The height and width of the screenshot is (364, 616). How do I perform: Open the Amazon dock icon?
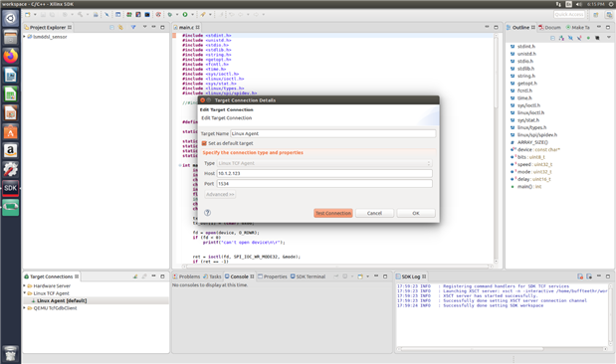pyautogui.click(x=11, y=150)
